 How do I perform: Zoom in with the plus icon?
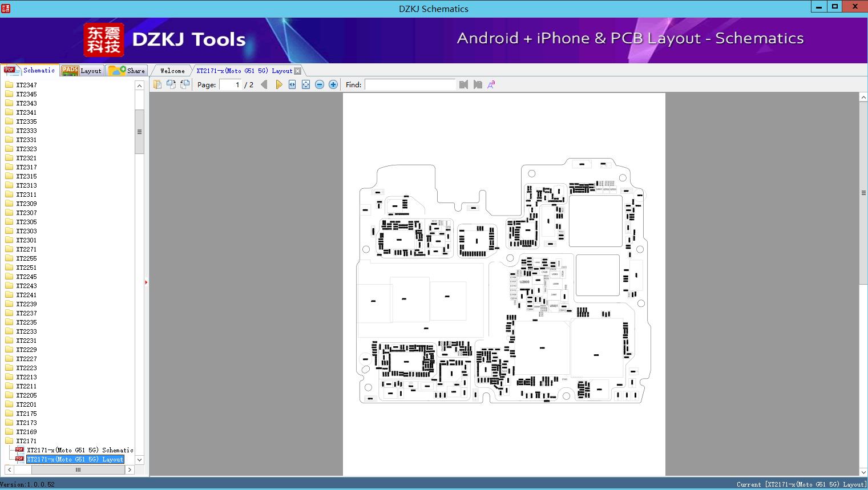click(x=333, y=84)
